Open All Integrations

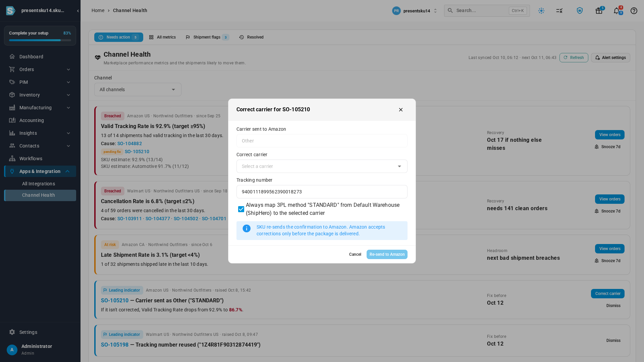pos(40,184)
